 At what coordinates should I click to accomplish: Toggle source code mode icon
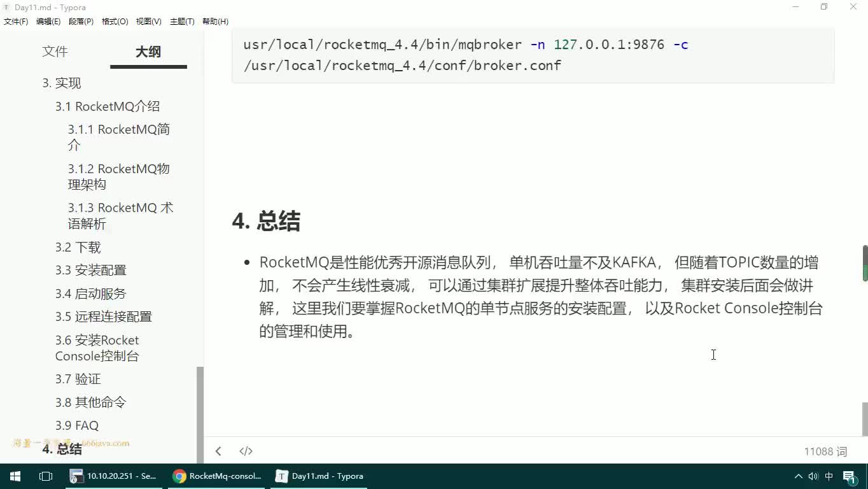tap(246, 451)
